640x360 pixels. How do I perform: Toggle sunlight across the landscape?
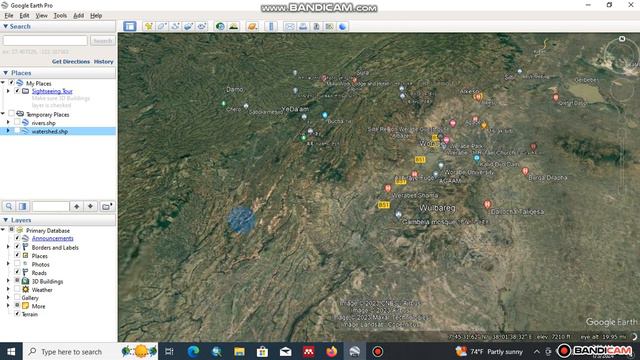(234, 27)
